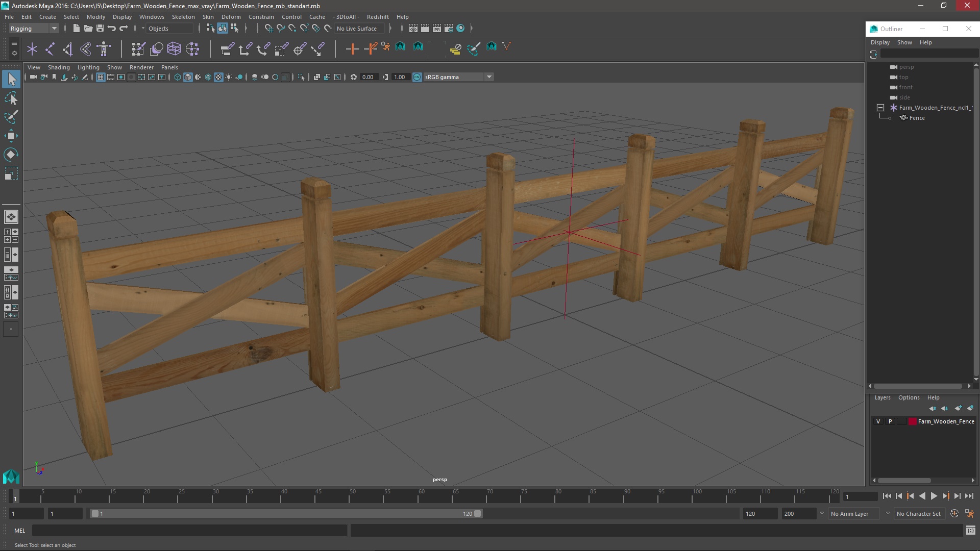Viewport: 980px width, 551px height.
Task: Open the Skeleton menu
Action: point(183,17)
